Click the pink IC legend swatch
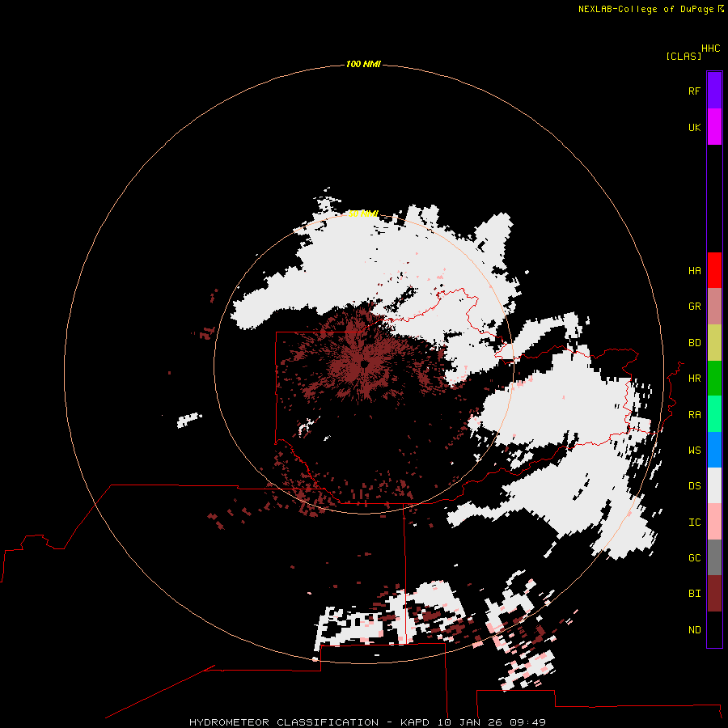This screenshot has height=728, width=728. click(714, 522)
